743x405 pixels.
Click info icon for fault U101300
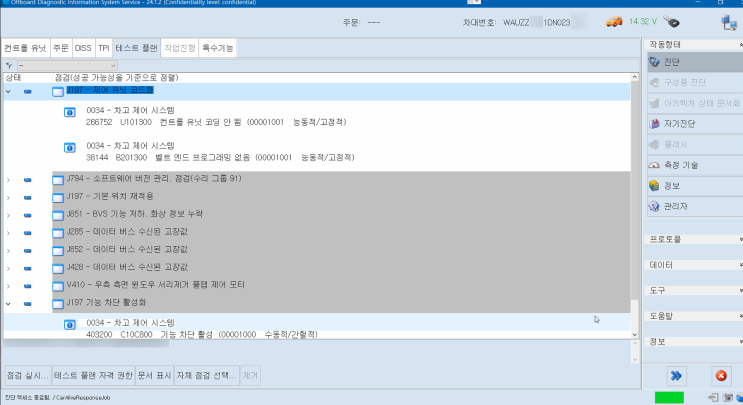70,113
